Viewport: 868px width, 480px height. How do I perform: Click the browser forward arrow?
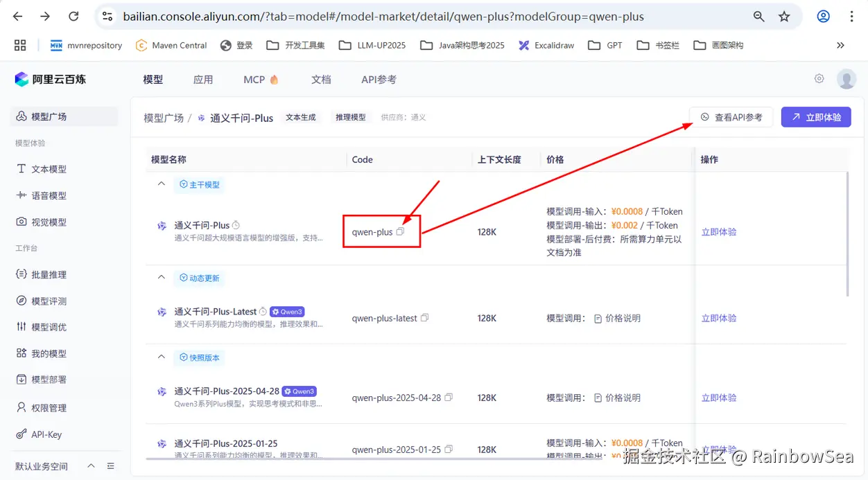[x=45, y=17]
